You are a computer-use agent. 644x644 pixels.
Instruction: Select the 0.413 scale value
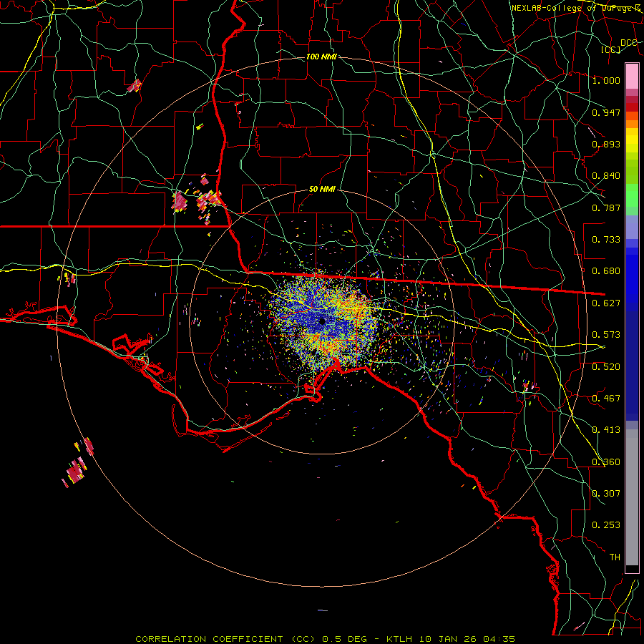click(606, 430)
